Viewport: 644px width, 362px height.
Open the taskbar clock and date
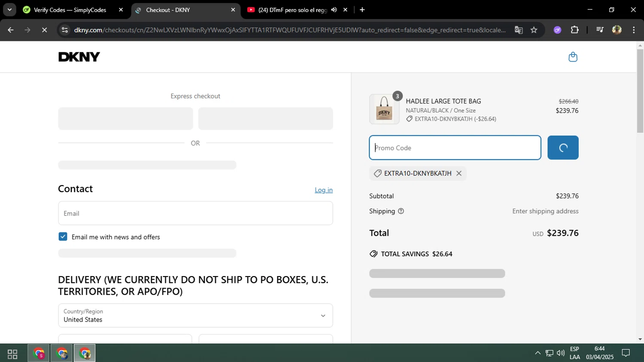(x=600, y=353)
